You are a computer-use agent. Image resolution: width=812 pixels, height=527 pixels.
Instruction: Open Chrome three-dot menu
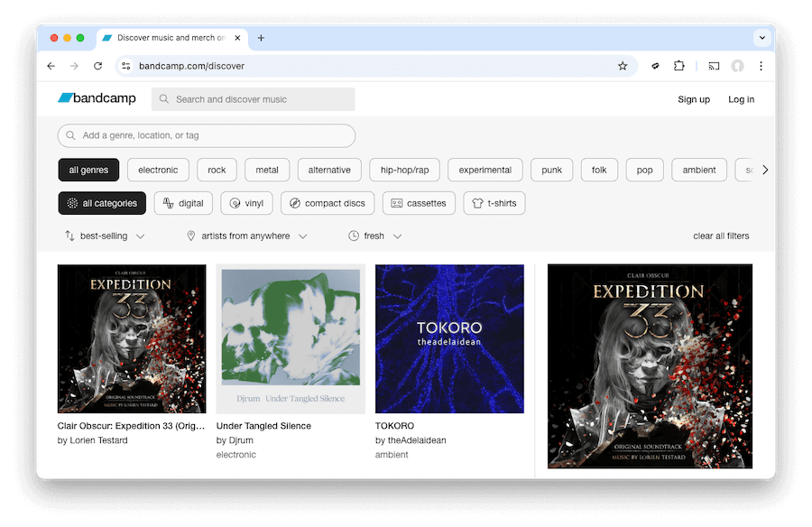tap(761, 66)
